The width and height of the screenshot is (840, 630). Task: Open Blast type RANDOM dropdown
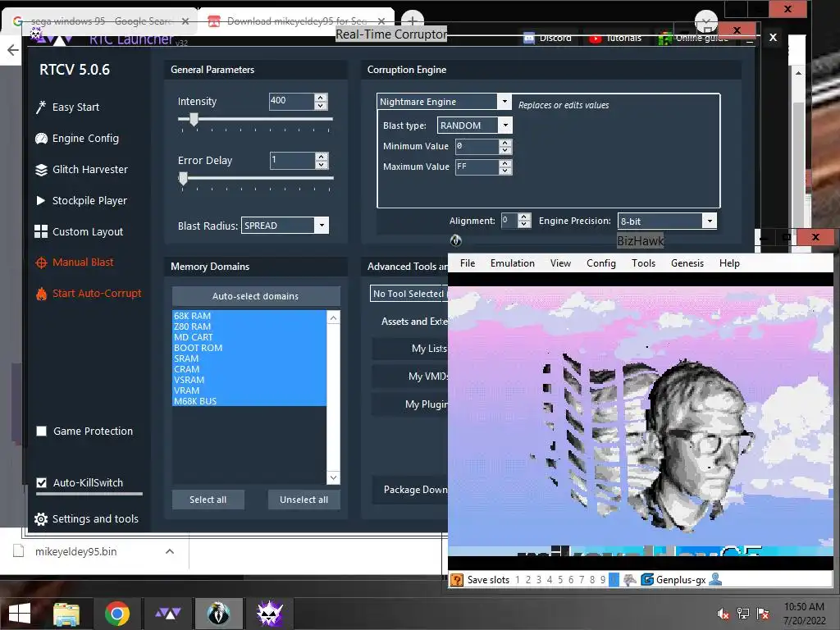point(505,126)
